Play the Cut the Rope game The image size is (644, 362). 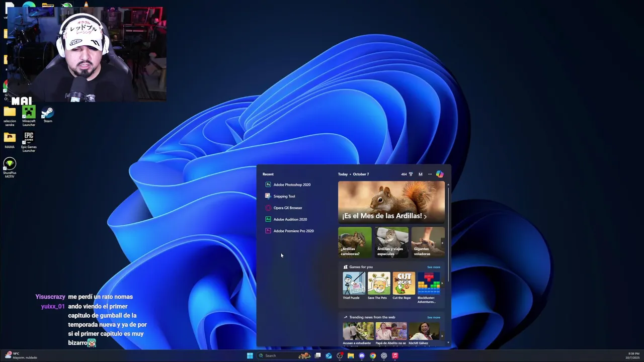coord(404,286)
